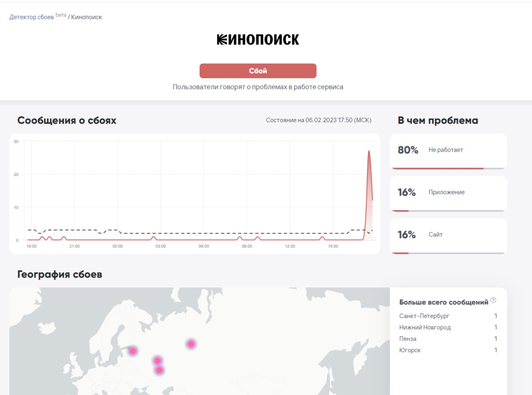Open the Детектор сбоев breadcrumb link
The image size is (532, 395).
point(32,17)
